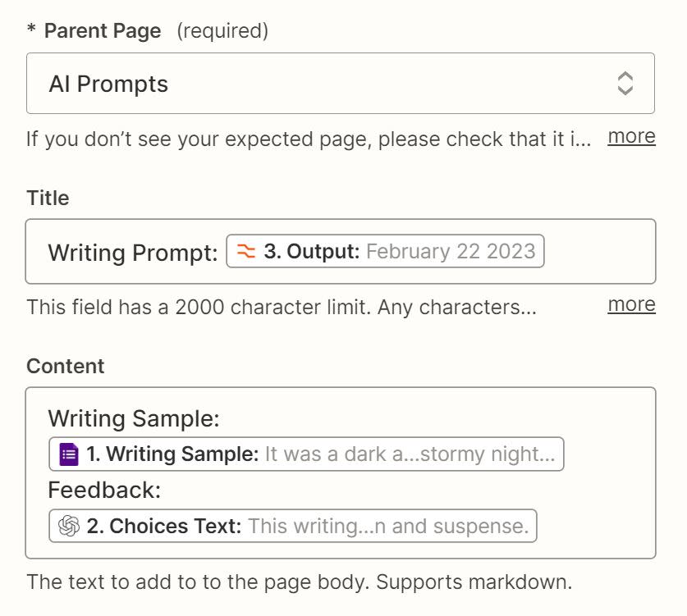687x616 pixels.
Task: Click the Title field label
Action: click(x=48, y=198)
